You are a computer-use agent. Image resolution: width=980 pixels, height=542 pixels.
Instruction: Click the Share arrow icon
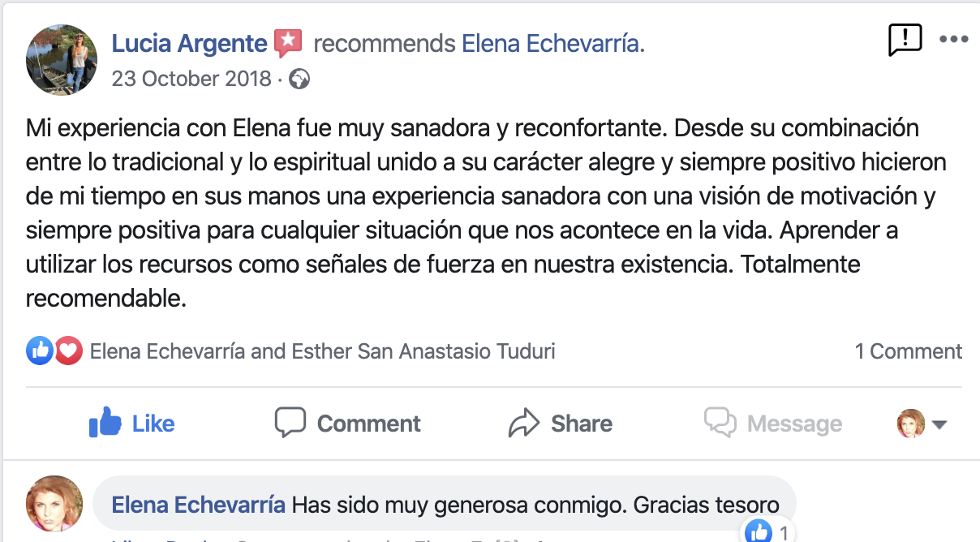(524, 423)
